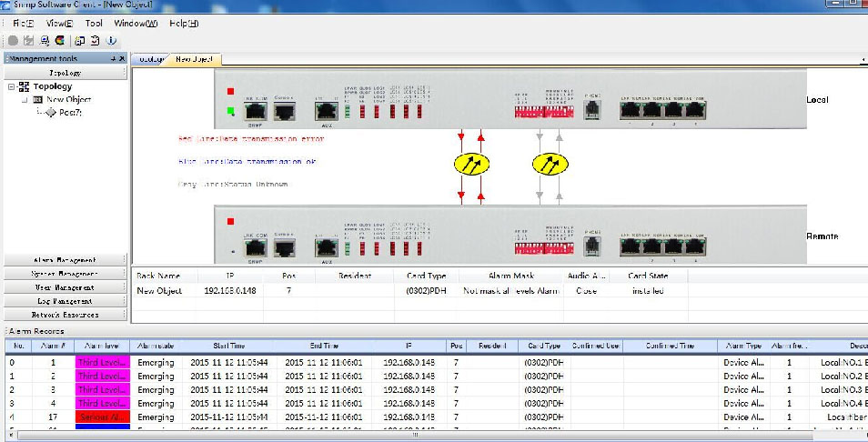Open the System Management section
This screenshot has width=868, height=442.
coord(66,274)
